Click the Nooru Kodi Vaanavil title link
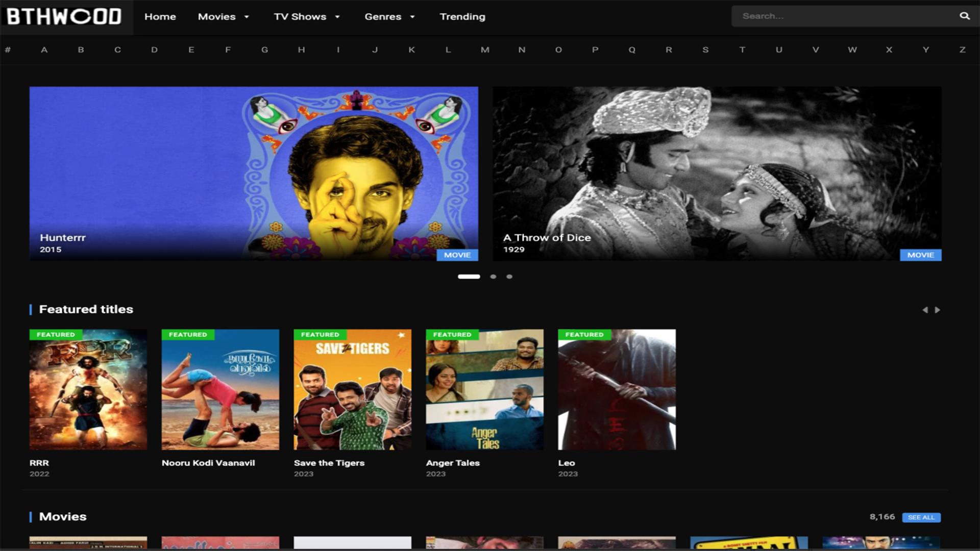 click(x=208, y=463)
